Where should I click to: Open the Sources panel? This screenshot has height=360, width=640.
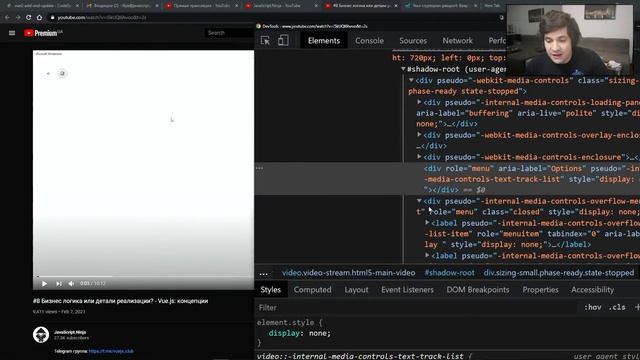tap(413, 40)
